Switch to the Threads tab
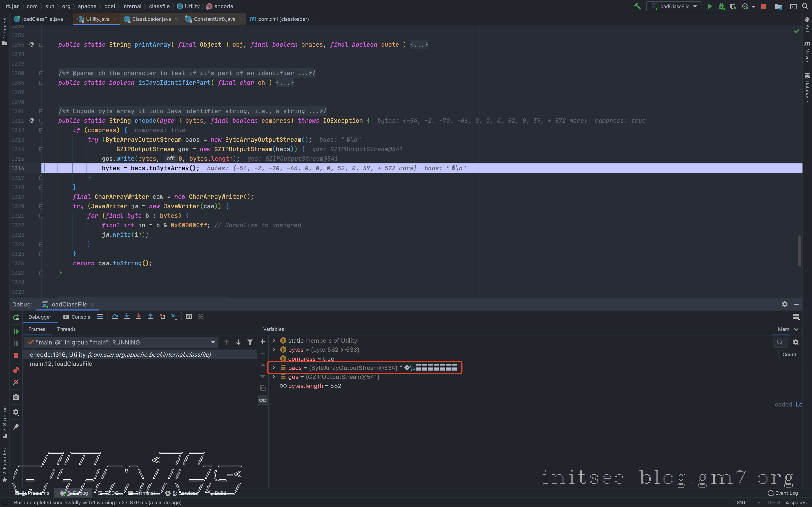The width and height of the screenshot is (812, 507). pyautogui.click(x=66, y=329)
